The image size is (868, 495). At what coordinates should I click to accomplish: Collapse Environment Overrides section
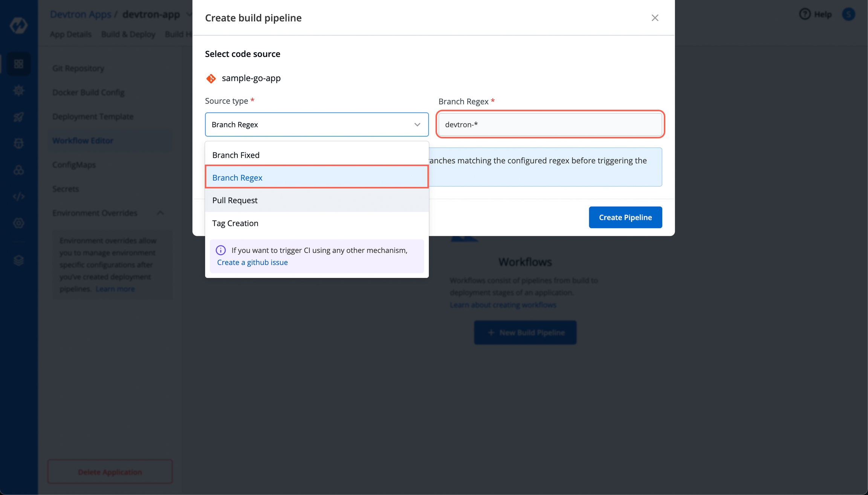coord(160,213)
